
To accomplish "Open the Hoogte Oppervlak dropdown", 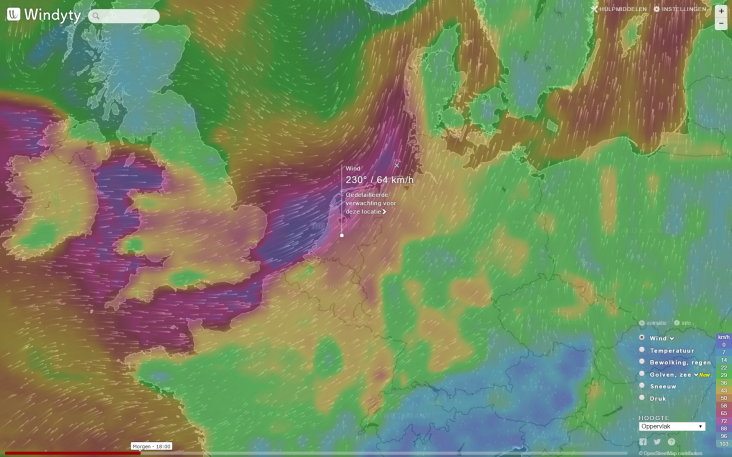I will pos(672,426).
